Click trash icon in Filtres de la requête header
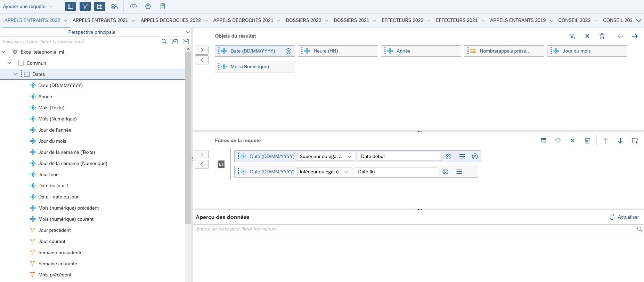This screenshot has width=644, height=282. click(587, 141)
